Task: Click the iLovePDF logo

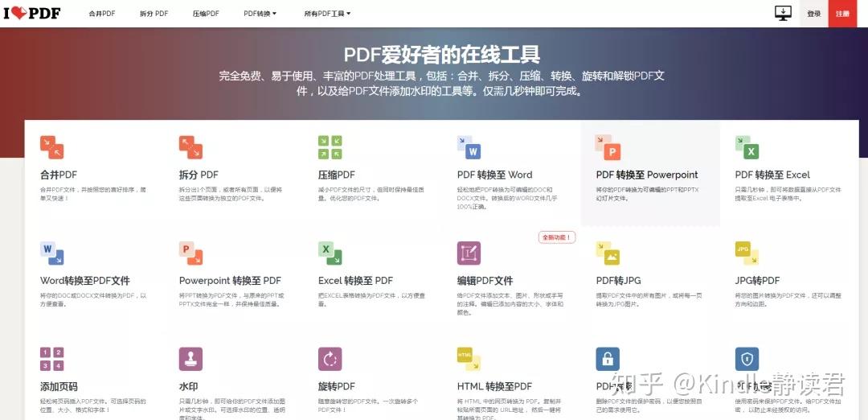Action: click(32, 14)
